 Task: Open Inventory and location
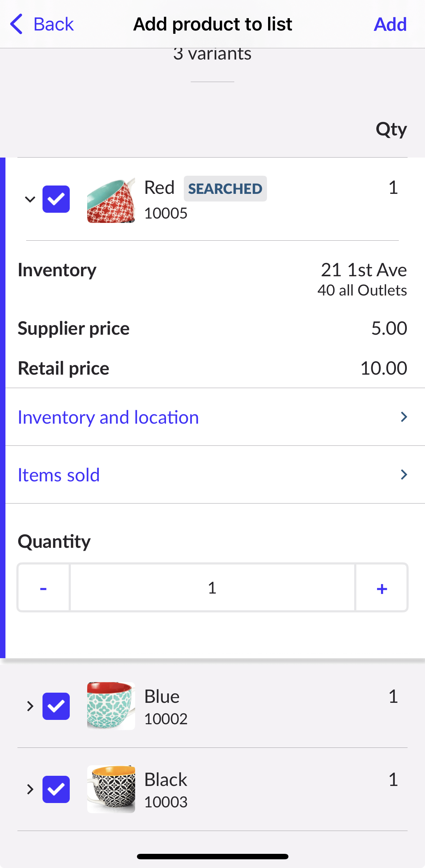tap(108, 417)
